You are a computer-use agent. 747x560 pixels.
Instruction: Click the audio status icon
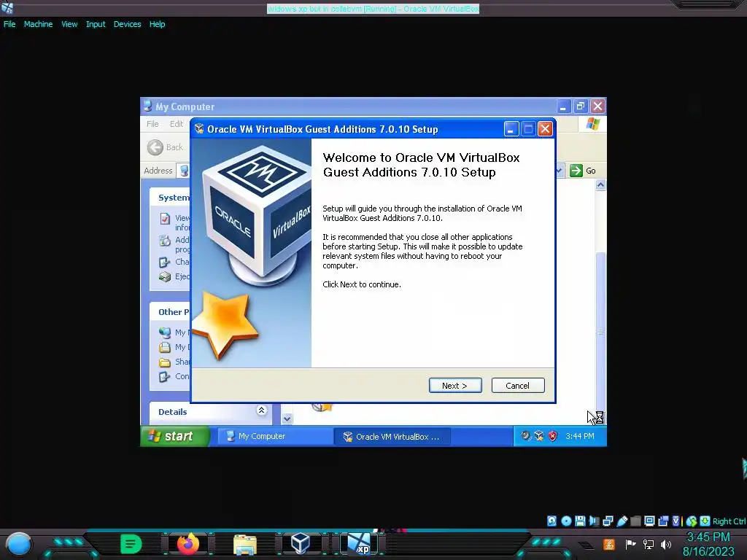pyautogui.click(x=594, y=521)
